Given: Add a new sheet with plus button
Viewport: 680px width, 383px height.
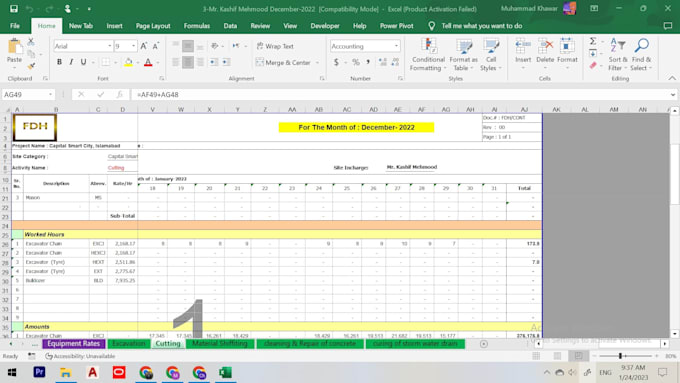Looking at the screenshot, I should pyautogui.click(x=484, y=344).
